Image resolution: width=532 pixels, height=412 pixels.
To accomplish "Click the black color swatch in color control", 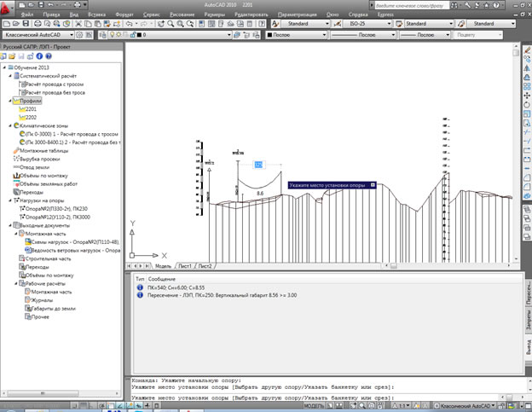I will click(x=269, y=35).
